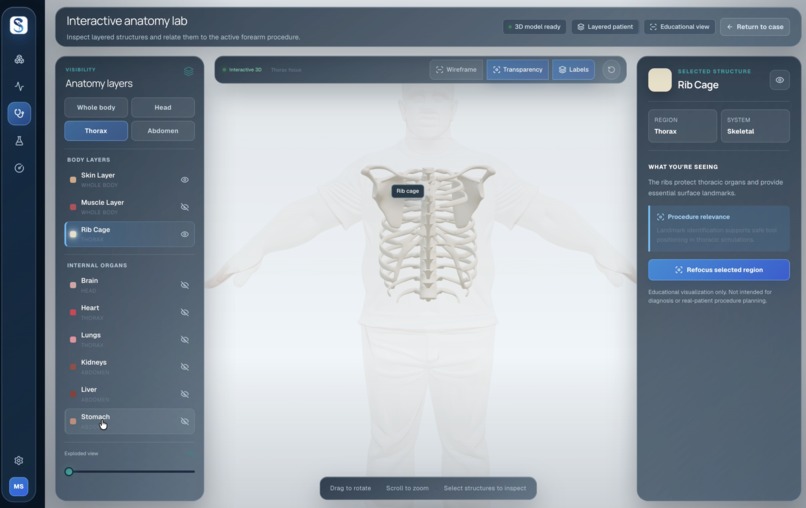This screenshot has height=508, width=806.
Task: Select the Head region tab
Action: [163, 107]
